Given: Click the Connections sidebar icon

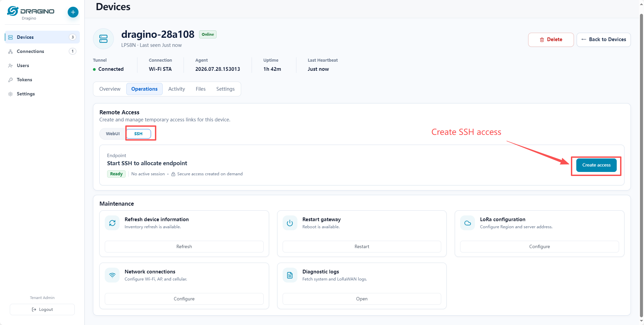Looking at the screenshot, I should [x=10, y=51].
